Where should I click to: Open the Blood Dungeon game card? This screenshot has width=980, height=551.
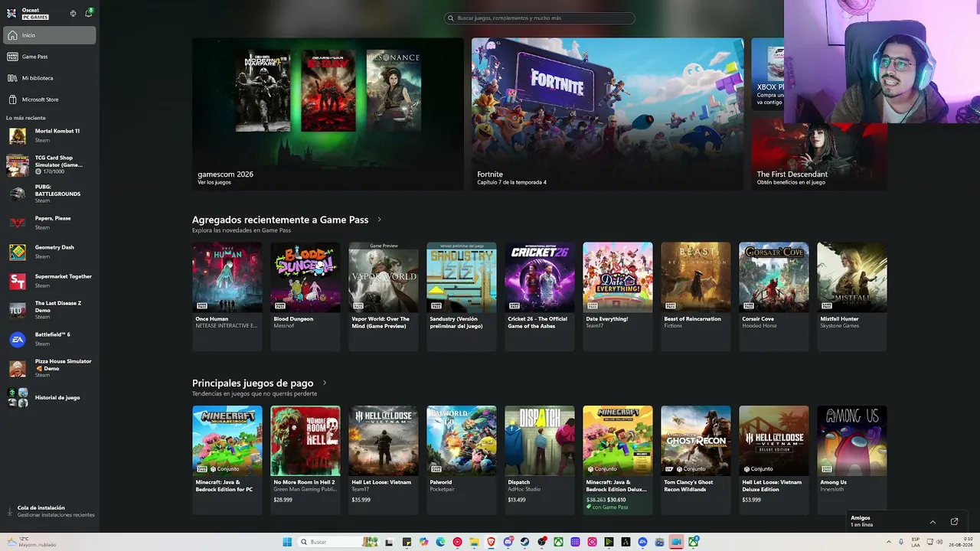coord(305,296)
